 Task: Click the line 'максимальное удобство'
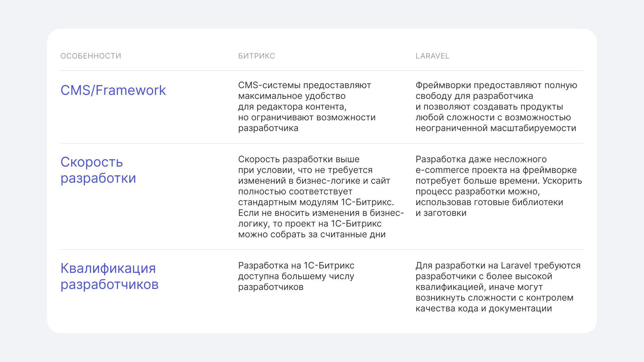pyautogui.click(x=291, y=96)
